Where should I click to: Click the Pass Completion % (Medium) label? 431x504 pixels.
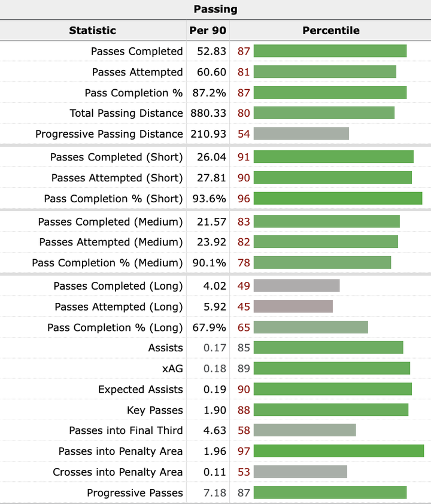coord(107,263)
